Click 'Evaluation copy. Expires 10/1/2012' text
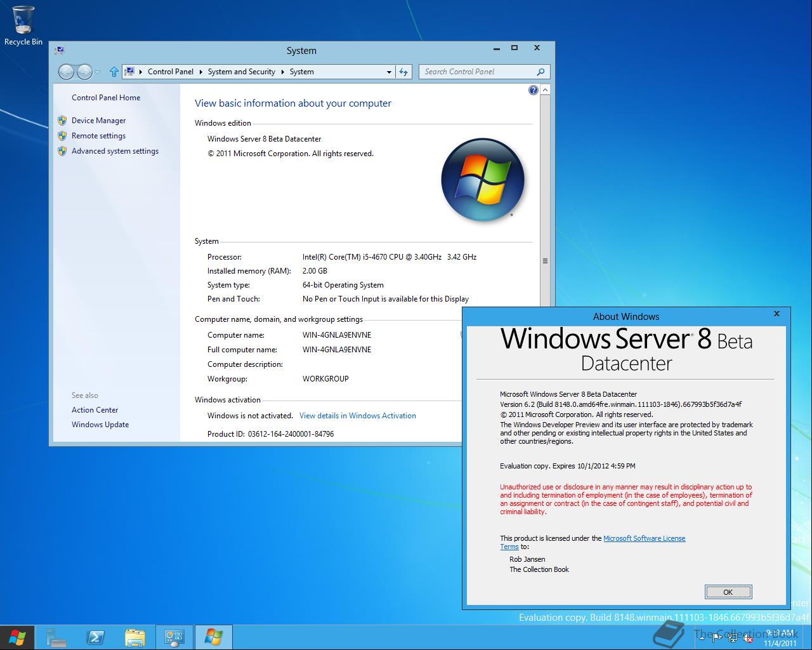 coord(554,466)
